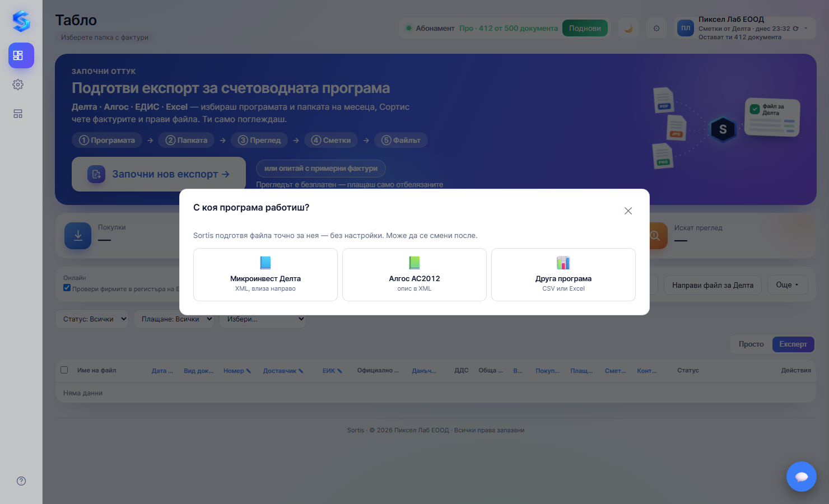Sort by ЕИК column header
The width and height of the screenshot is (829, 504).
(x=332, y=371)
